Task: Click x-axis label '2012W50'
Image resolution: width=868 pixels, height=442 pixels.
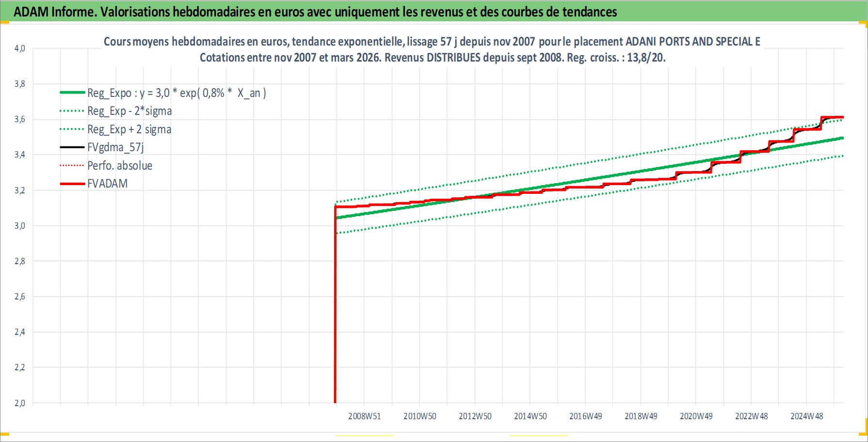Action: [x=475, y=416]
